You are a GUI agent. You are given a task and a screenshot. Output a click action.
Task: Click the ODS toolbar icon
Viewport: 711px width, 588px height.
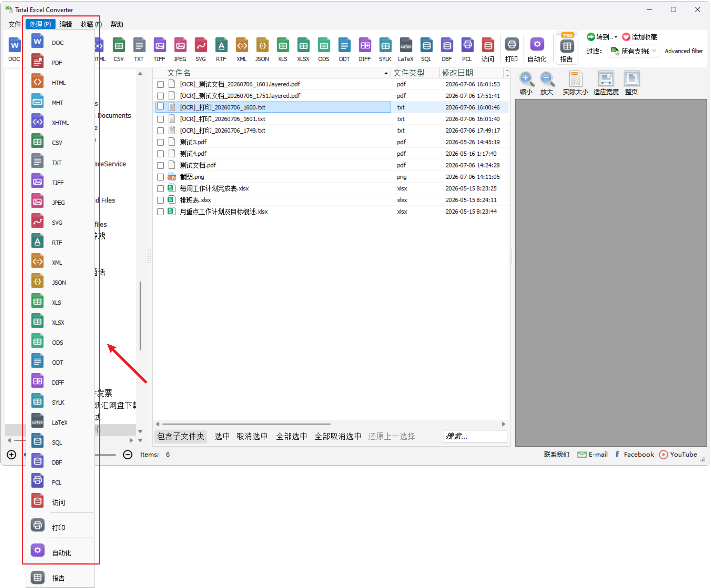pos(324,49)
